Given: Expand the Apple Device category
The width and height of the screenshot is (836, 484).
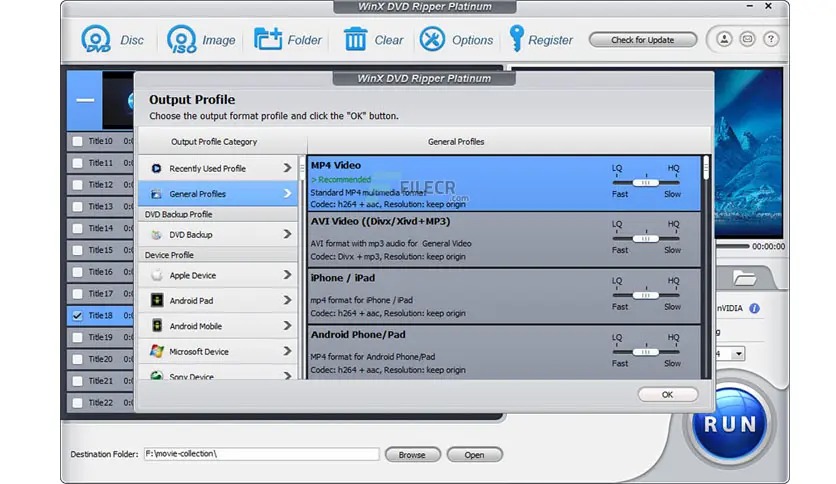Looking at the screenshot, I should click(x=218, y=275).
